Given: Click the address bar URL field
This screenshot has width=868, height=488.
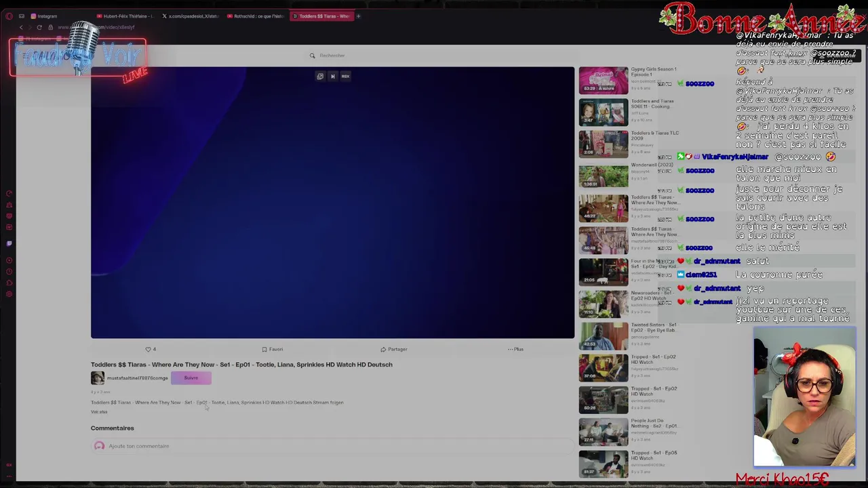Looking at the screenshot, I should (95, 27).
